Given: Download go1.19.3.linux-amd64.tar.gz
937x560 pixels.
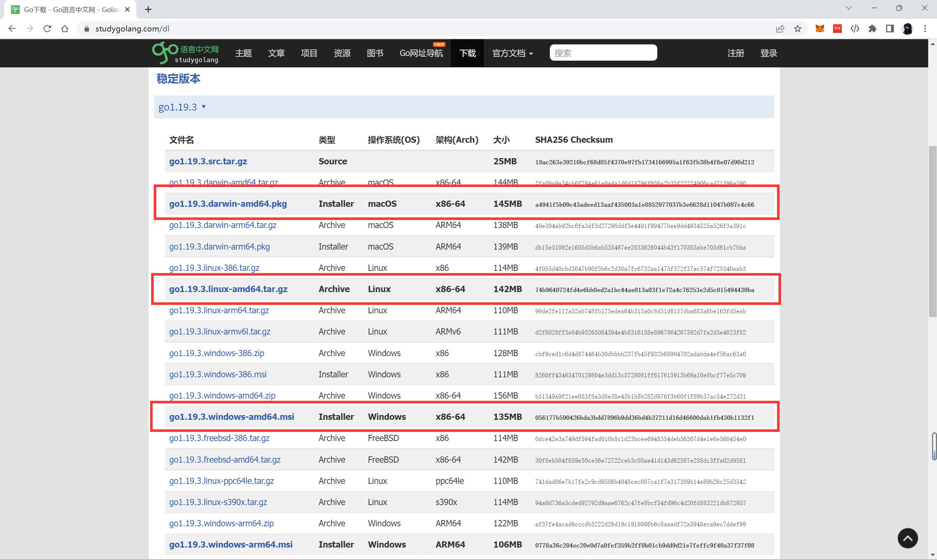Looking at the screenshot, I should 228,289.
